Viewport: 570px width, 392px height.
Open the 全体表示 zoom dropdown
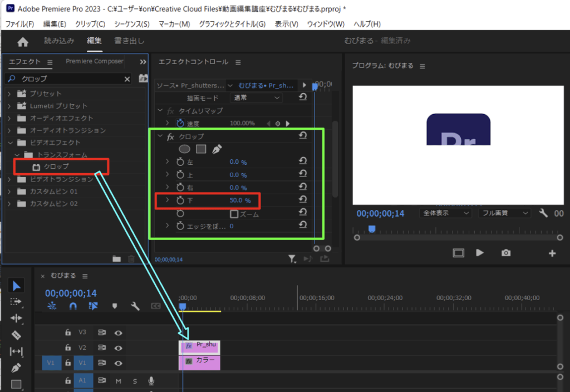446,213
